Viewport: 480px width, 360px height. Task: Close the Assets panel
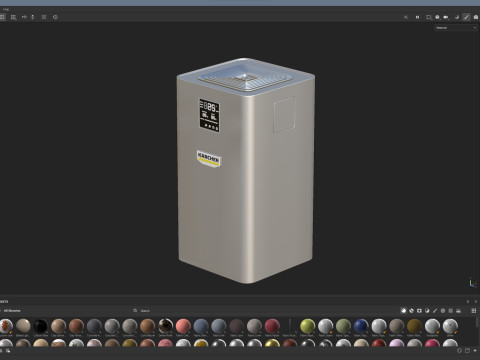pos(476,301)
